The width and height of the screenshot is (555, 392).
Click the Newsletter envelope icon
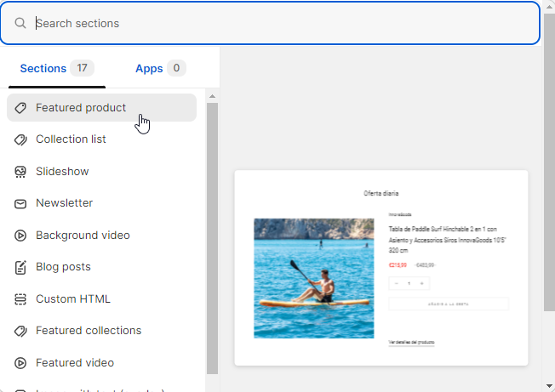(x=21, y=203)
